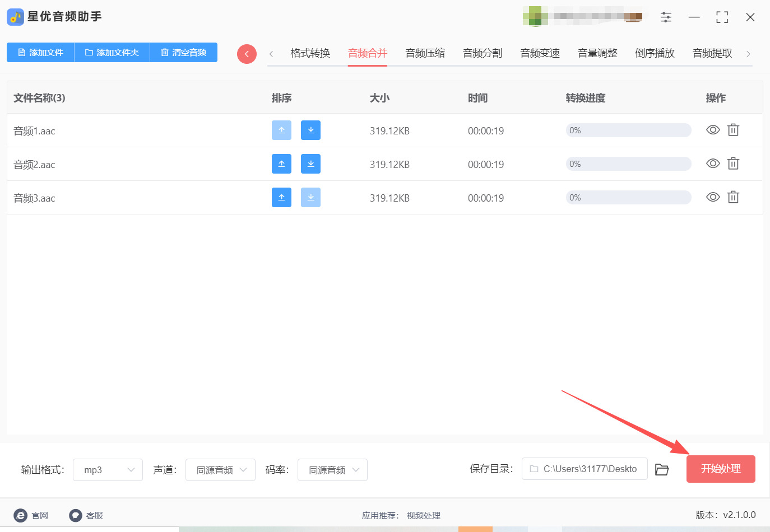
Task: Delete 音频3.aac using trash icon
Action: pyautogui.click(x=733, y=197)
